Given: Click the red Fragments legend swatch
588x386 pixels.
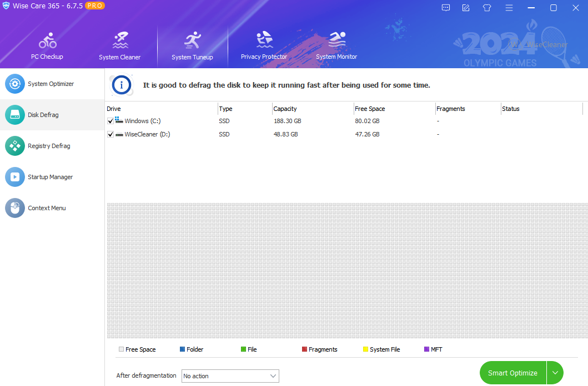Looking at the screenshot, I should [x=304, y=349].
